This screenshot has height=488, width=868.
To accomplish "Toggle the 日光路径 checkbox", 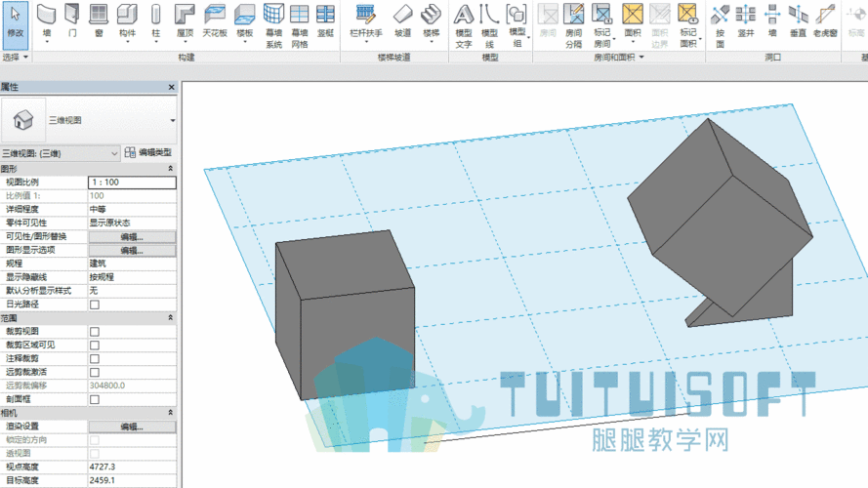I will (95, 305).
